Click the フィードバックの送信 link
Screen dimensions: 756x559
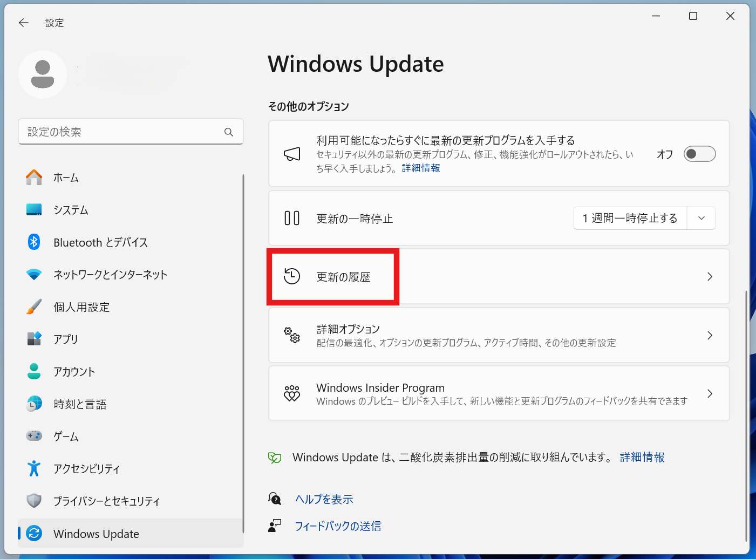click(x=338, y=526)
